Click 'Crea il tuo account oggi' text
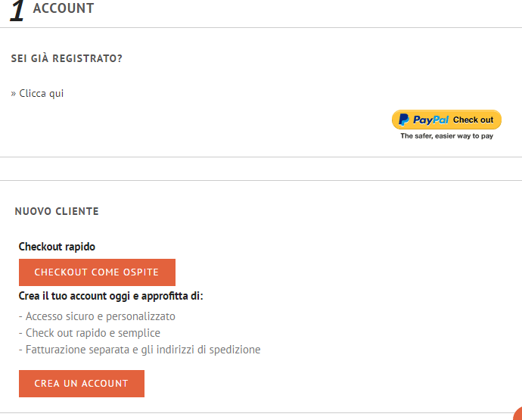 pyautogui.click(x=110, y=296)
